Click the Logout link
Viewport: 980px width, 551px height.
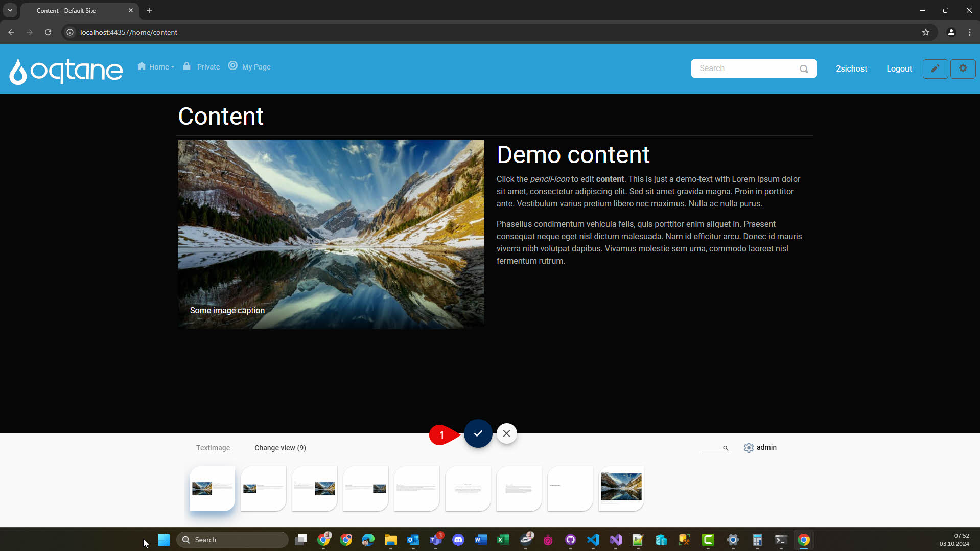click(x=899, y=68)
